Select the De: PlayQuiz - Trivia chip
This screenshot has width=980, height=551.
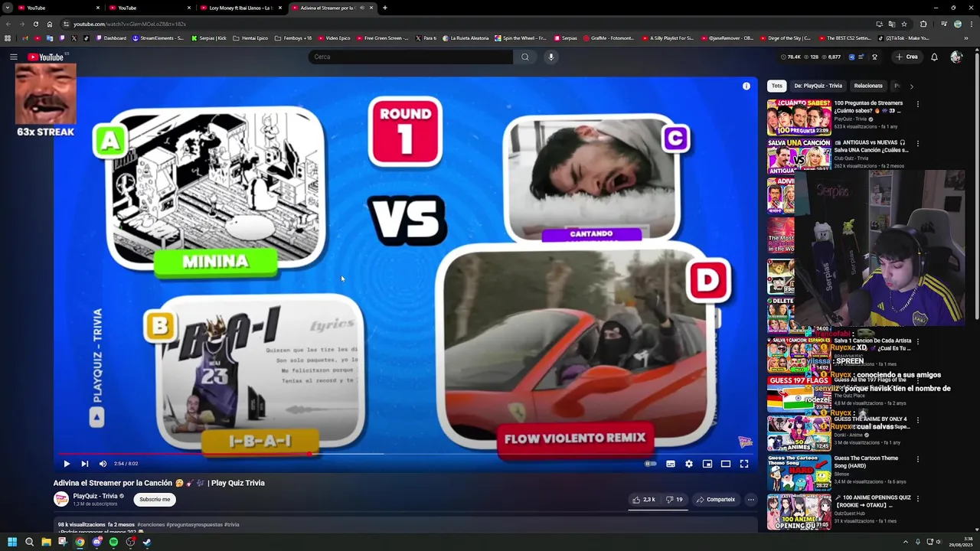(x=818, y=86)
